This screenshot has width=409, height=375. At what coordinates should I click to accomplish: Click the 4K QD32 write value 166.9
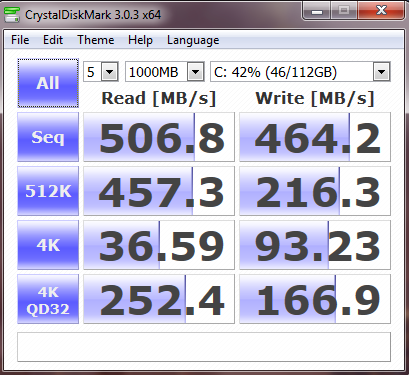[x=315, y=299]
